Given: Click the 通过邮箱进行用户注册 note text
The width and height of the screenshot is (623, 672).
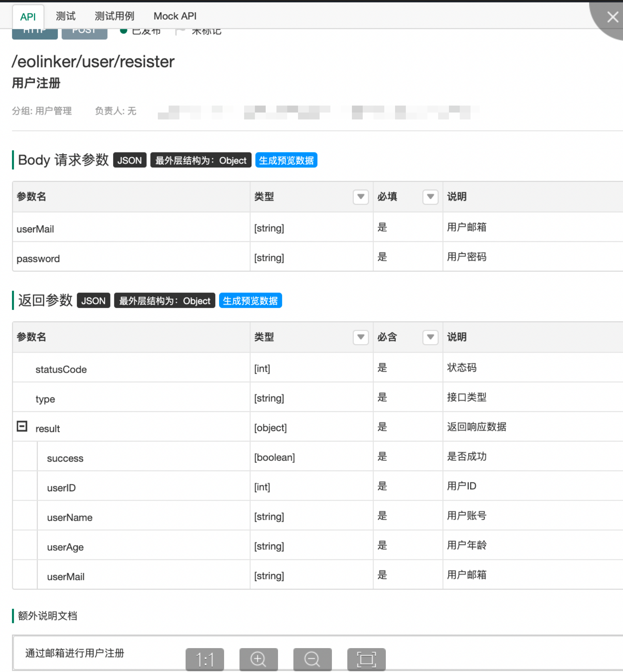Looking at the screenshot, I should pyautogui.click(x=75, y=653).
